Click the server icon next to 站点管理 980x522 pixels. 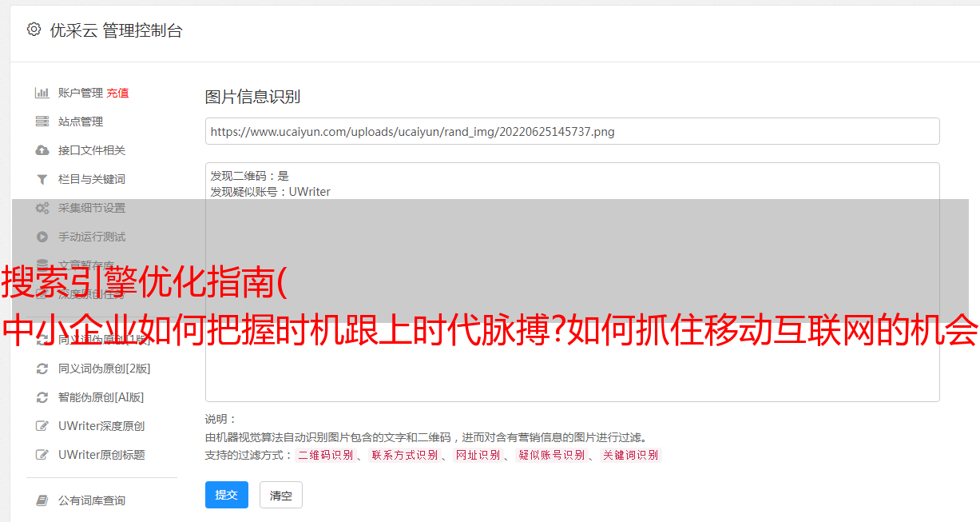[42, 122]
